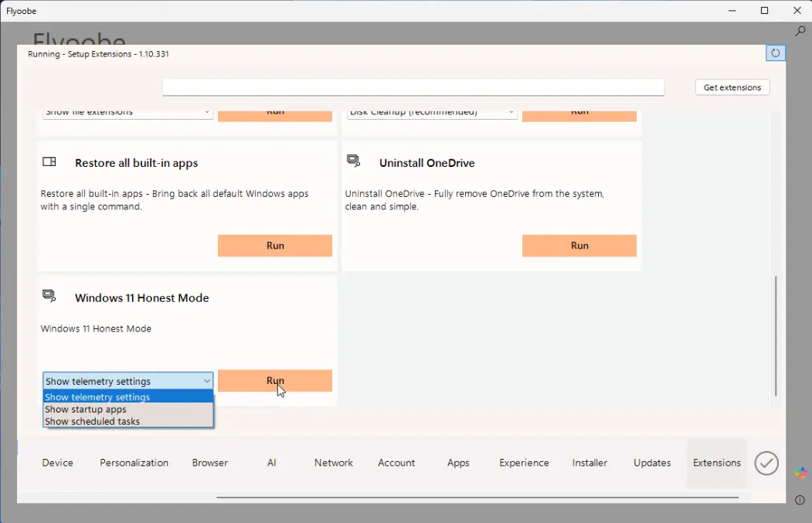This screenshot has height=523, width=812.
Task: Click the Restore all built-in apps icon
Action: pos(49,162)
